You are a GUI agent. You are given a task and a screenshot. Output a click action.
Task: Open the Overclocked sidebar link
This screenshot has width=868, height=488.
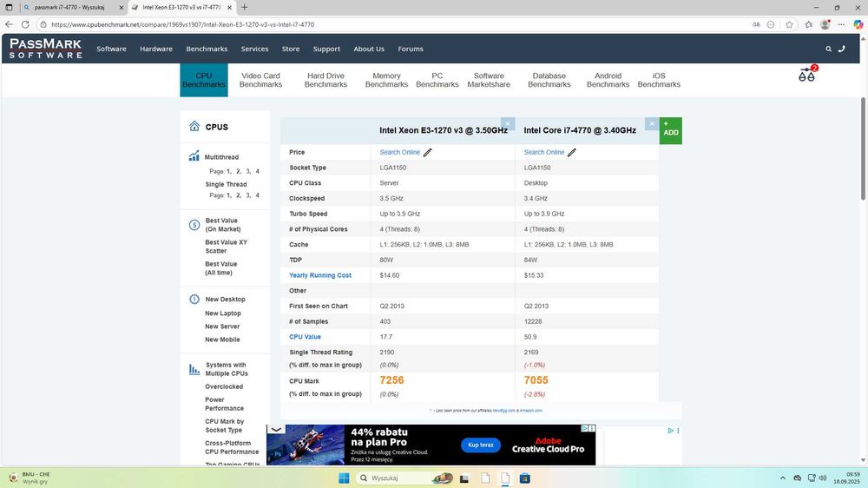pos(224,386)
